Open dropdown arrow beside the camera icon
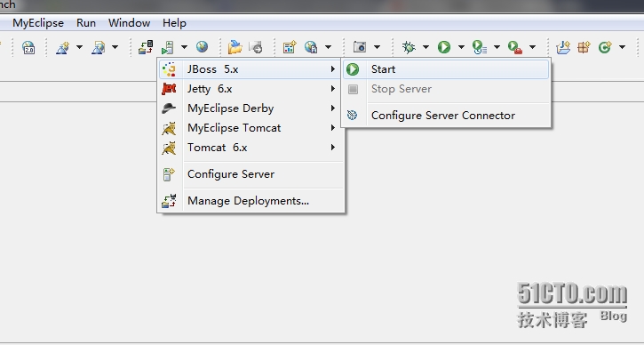This screenshot has height=345, width=644. tap(377, 47)
